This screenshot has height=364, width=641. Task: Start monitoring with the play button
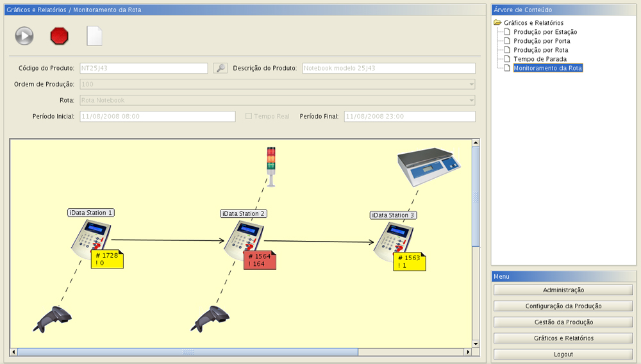tap(24, 36)
